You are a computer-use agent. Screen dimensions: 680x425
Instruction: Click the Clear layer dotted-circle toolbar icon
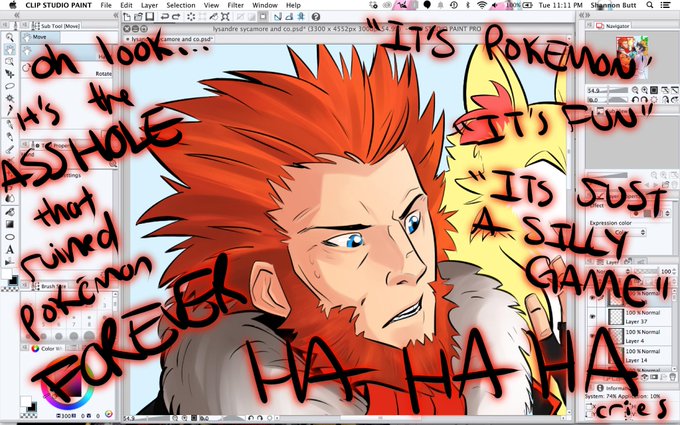click(191, 17)
